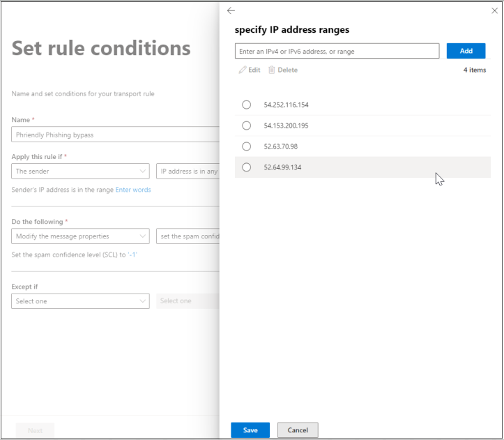This screenshot has width=504, height=440.
Task: Click the Edit pencil icon
Action: point(243,70)
